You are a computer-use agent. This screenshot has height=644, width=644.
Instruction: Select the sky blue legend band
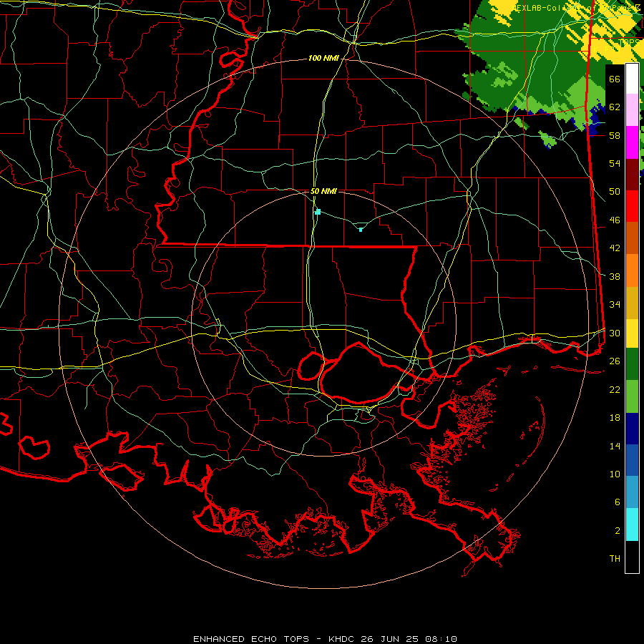click(x=632, y=492)
